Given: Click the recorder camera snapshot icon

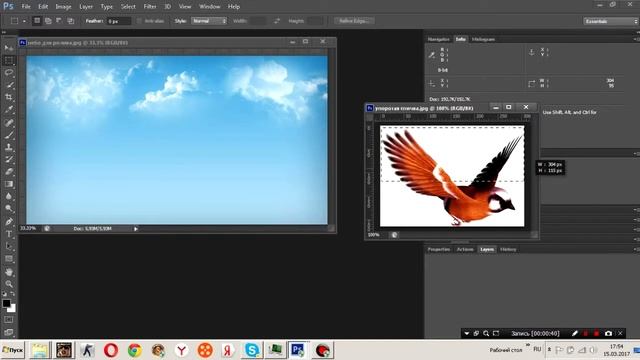Looking at the screenshot, I should 608,333.
